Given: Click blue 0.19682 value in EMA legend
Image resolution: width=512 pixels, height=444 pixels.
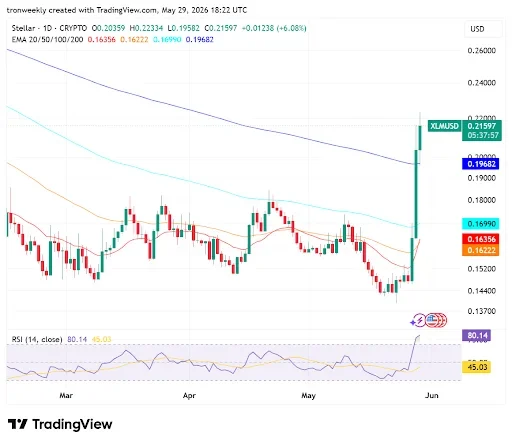Looking at the screenshot, I should 199,40.
